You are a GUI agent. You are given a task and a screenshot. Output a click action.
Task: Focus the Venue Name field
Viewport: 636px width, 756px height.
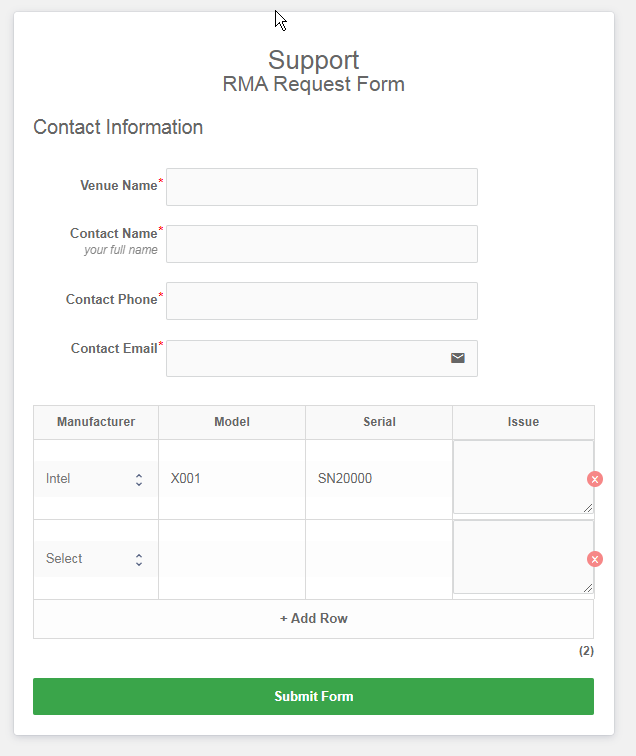tap(322, 187)
